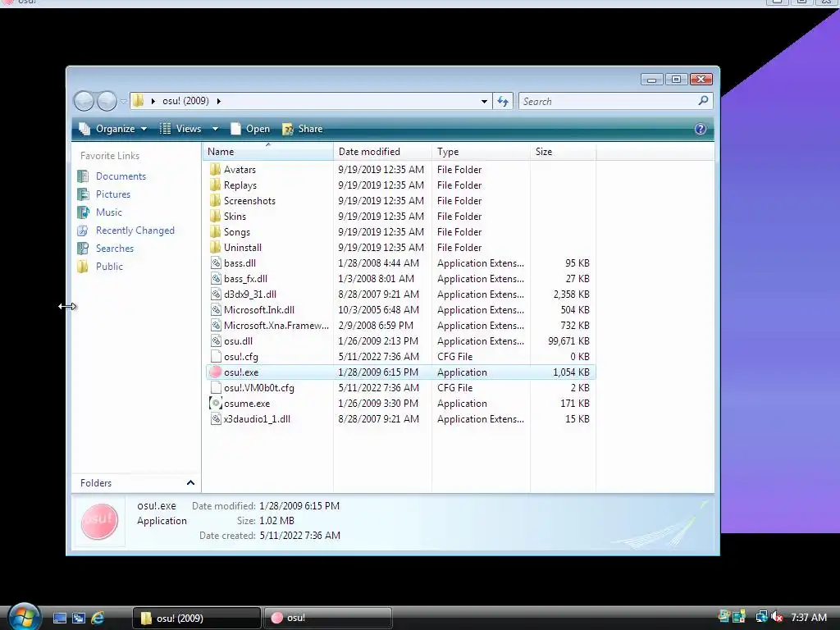Select the Songs folder icon

point(216,231)
